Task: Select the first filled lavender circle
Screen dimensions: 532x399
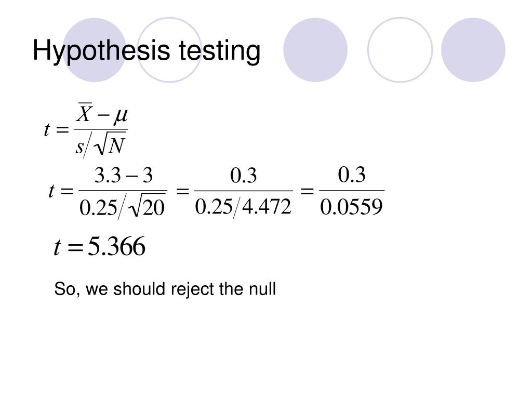Action: (x=95, y=50)
